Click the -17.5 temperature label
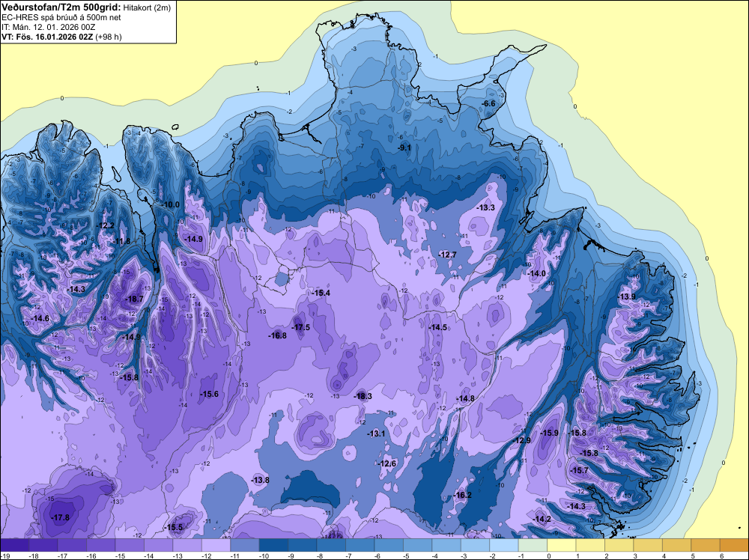Viewport: 749px width, 560px height. tap(301, 327)
